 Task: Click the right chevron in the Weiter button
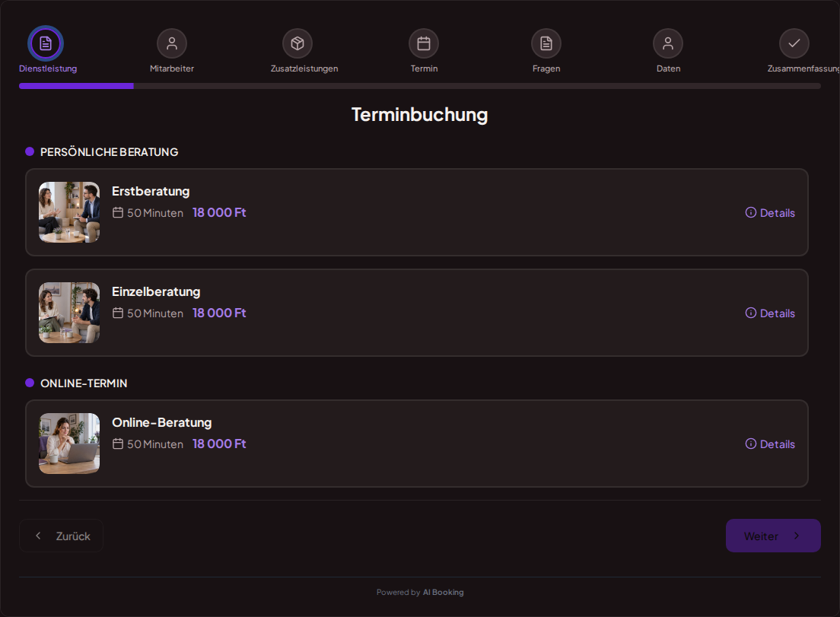click(x=797, y=536)
